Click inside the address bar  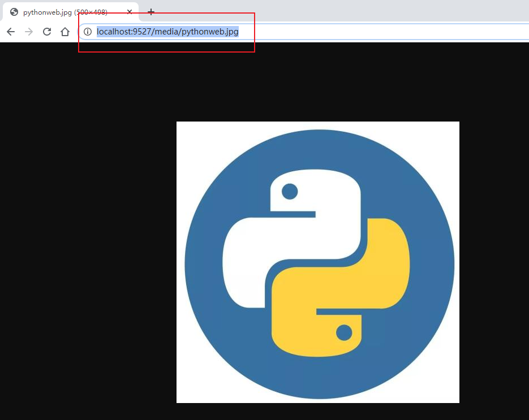click(170, 32)
